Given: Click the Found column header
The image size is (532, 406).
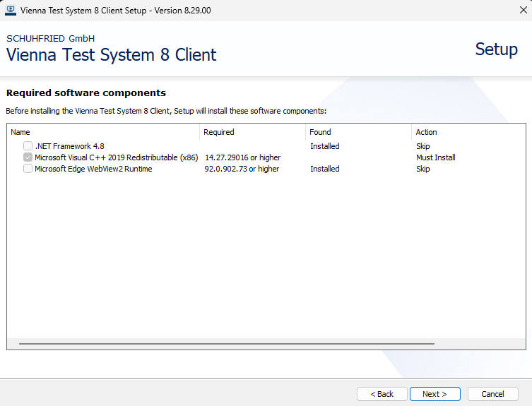Looking at the screenshot, I should point(358,132).
